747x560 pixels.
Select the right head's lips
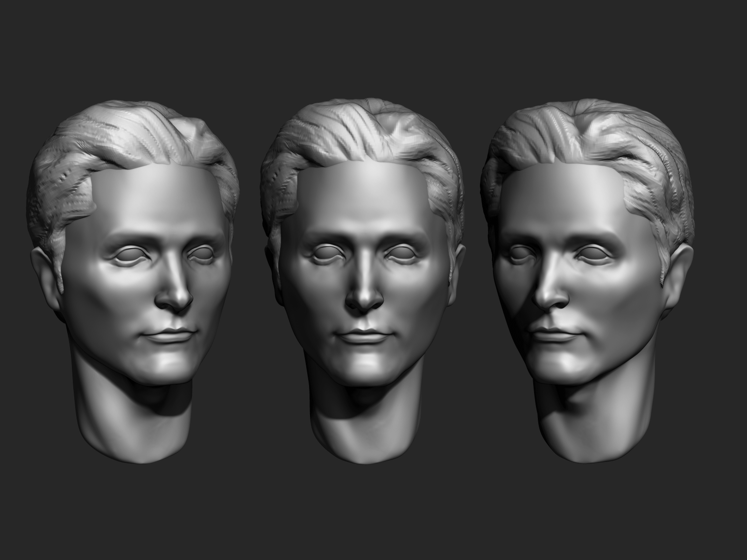click(555, 334)
